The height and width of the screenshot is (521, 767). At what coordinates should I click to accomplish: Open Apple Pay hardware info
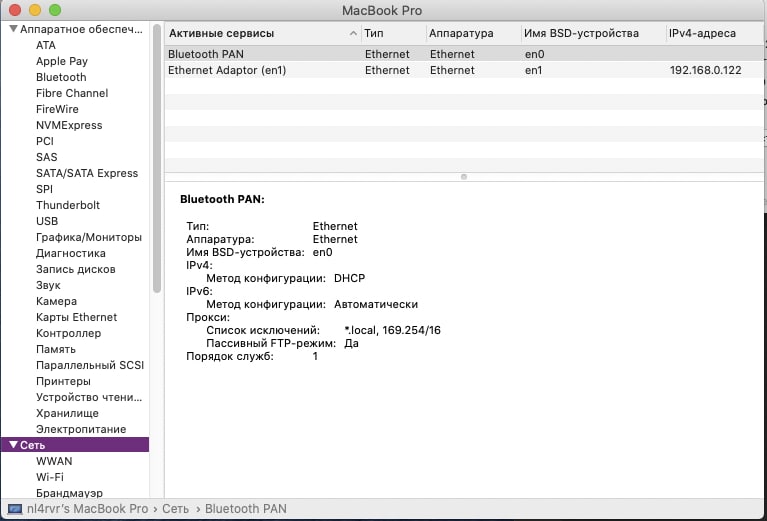pyautogui.click(x=62, y=61)
